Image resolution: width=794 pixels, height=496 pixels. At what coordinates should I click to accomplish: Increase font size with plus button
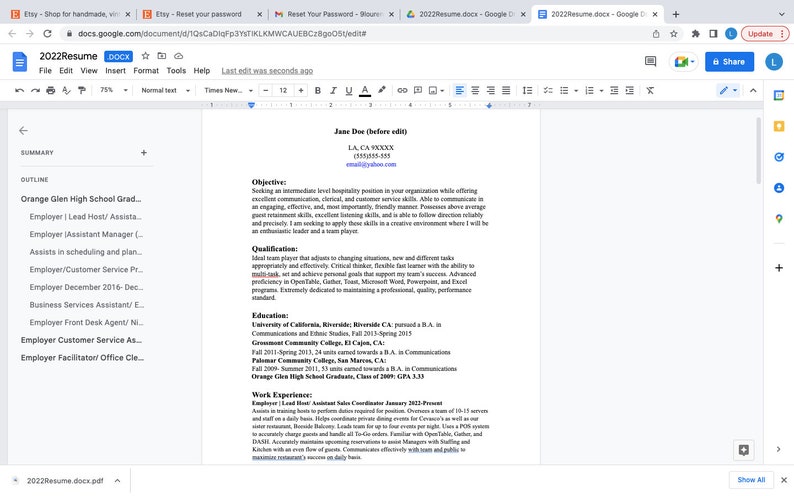[x=301, y=91]
